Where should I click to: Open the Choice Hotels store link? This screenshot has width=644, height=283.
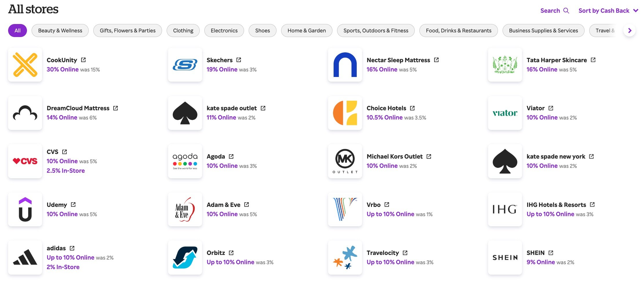point(386,108)
